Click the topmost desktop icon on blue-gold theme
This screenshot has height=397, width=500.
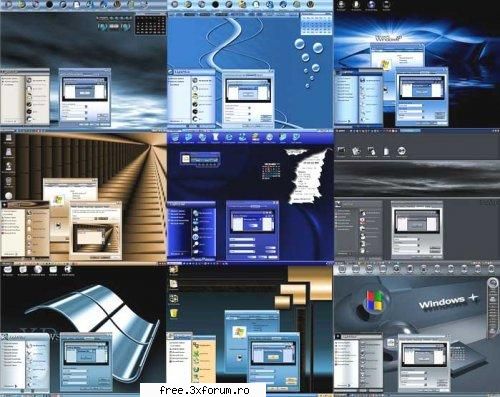tap(173, 269)
